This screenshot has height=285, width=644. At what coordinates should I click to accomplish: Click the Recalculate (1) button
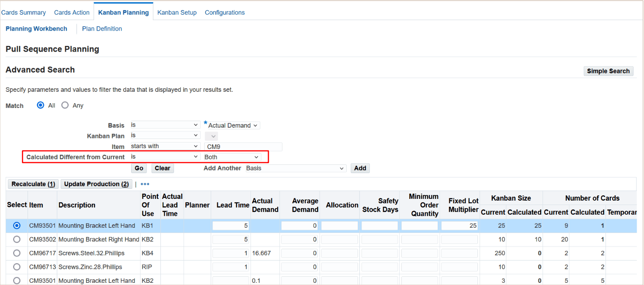pos(33,184)
